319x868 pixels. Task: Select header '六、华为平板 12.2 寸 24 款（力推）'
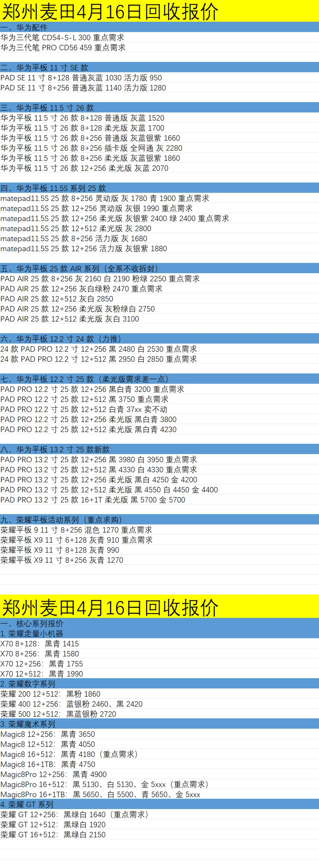tap(159, 339)
